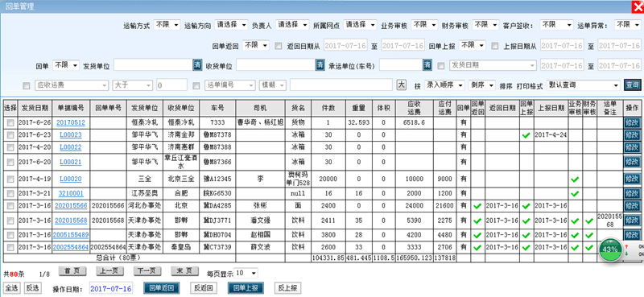
Task: Click the 反选 invert selection button
Action: (32, 288)
